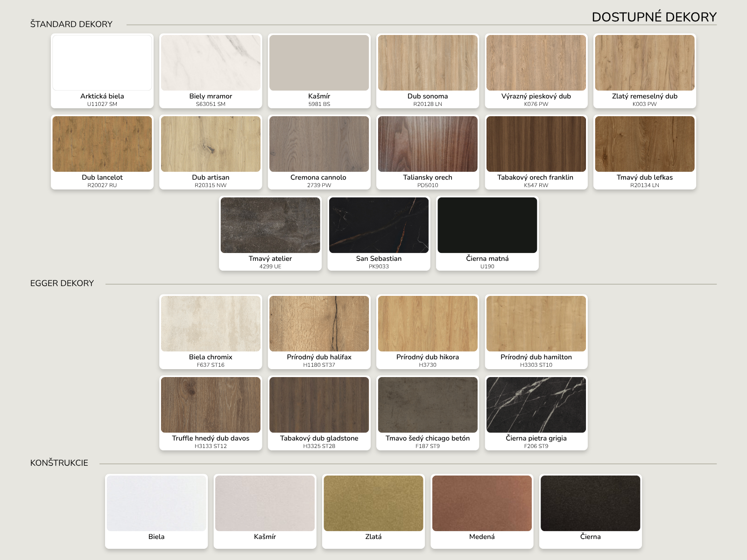This screenshot has height=560, width=747.
Task: Click the decor code 'R20128 LN'
Action: coord(428,104)
